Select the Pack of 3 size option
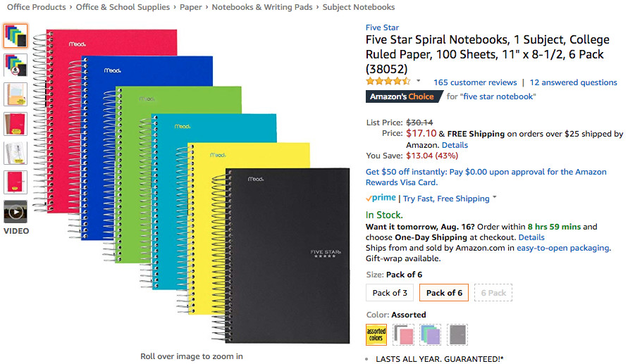 point(390,293)
